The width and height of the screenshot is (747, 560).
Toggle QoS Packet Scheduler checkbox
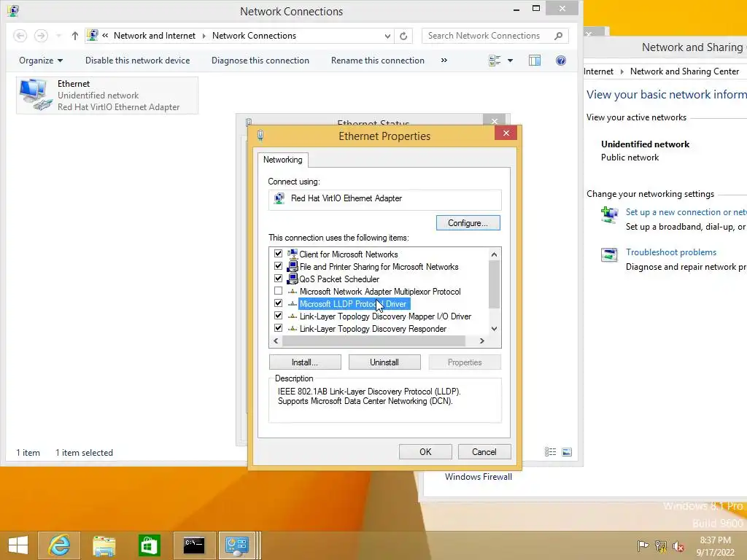[x=278, y=279]
